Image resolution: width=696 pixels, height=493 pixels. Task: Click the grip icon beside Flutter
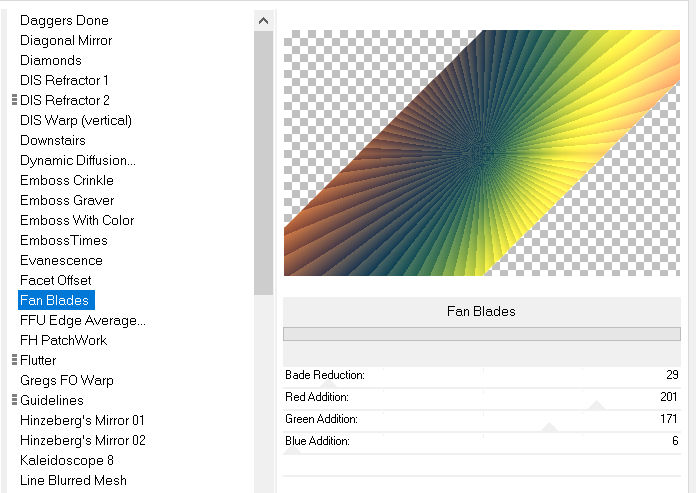[x=13, y=360]
